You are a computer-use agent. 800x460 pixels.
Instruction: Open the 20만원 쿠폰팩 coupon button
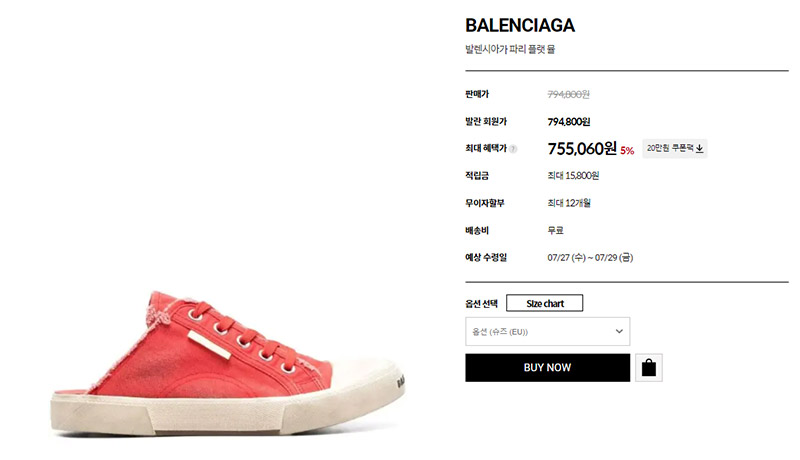674,148
